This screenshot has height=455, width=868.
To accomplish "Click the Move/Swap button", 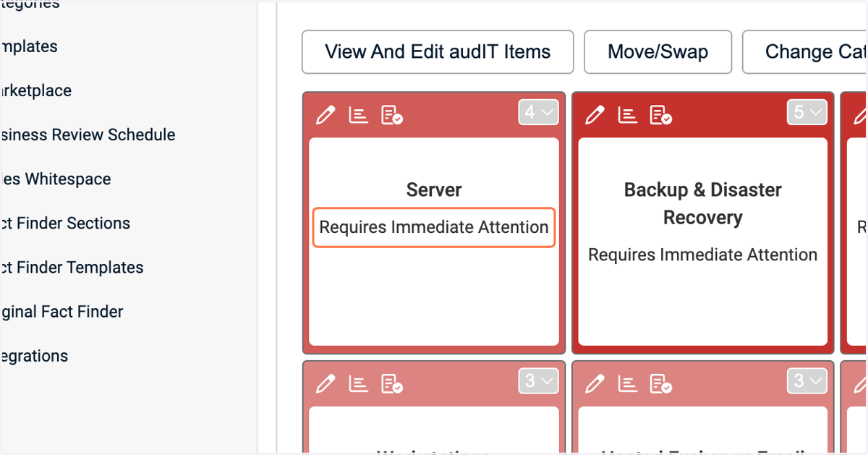I will point(658,52).
